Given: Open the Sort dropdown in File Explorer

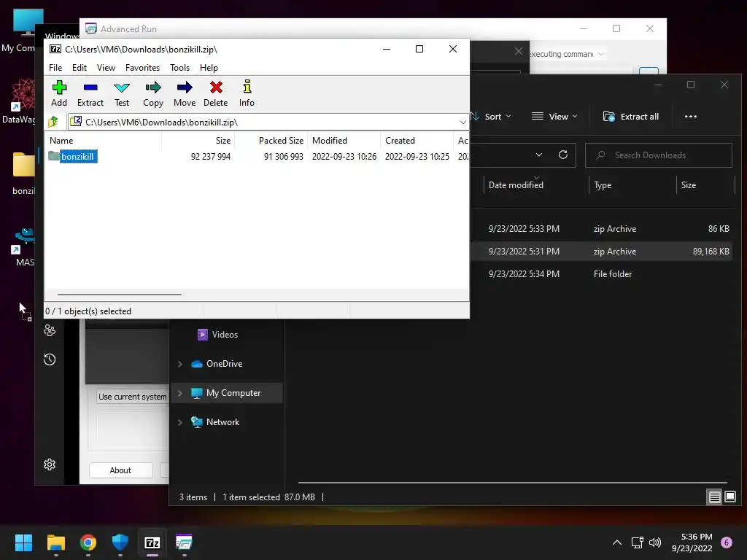Looking at the screenshot, I should [x=491, y=117].
